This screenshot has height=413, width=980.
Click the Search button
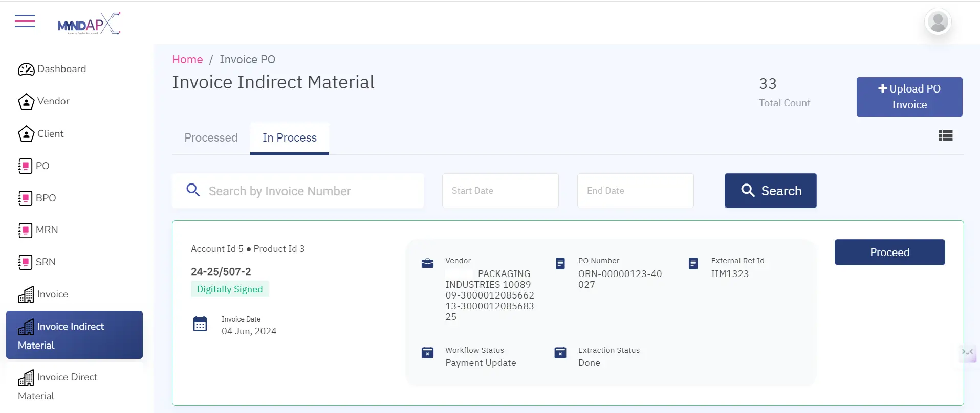click(x=770, y=191)
